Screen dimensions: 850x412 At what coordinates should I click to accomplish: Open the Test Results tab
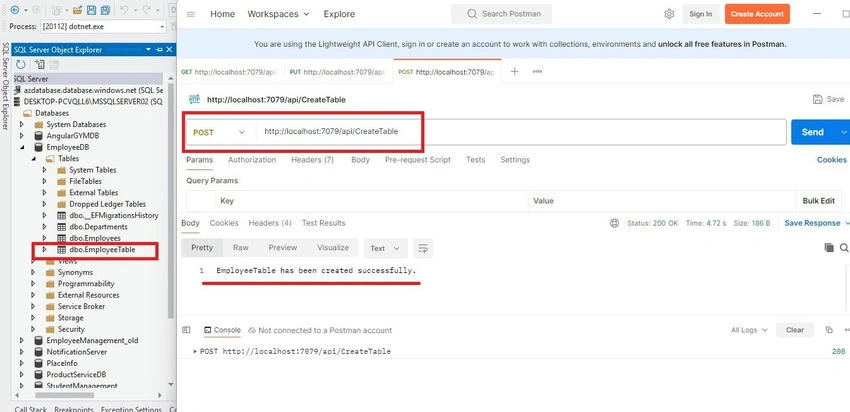[x=324, y=223]
